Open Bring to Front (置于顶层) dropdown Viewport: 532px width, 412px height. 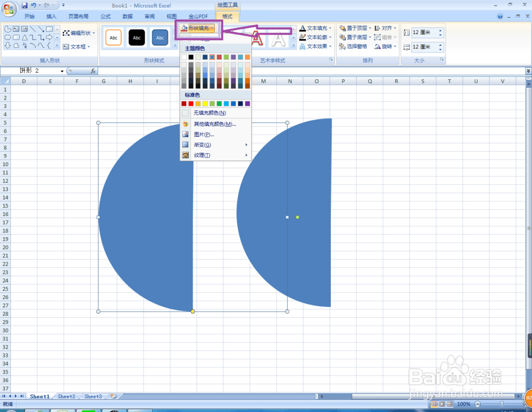[x=355, y=28]
